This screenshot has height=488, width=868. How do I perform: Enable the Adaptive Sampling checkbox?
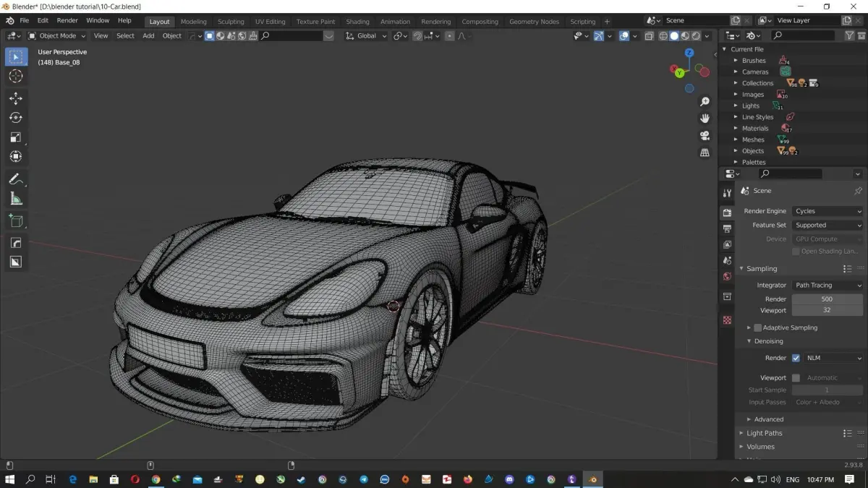pyautogui.click(x=757, y=328)
